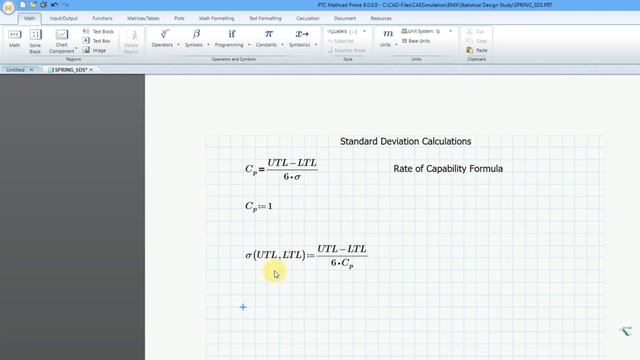Switch to the Document ribbon tab
This screenshot has width=640, height=360.
coord(345,18)
